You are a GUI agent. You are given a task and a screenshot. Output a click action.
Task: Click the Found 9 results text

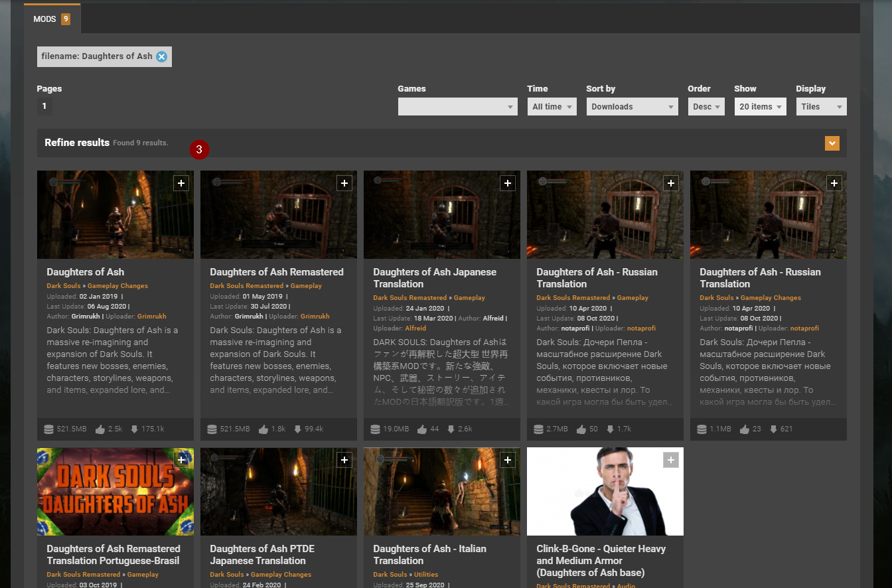pos(141,143)
